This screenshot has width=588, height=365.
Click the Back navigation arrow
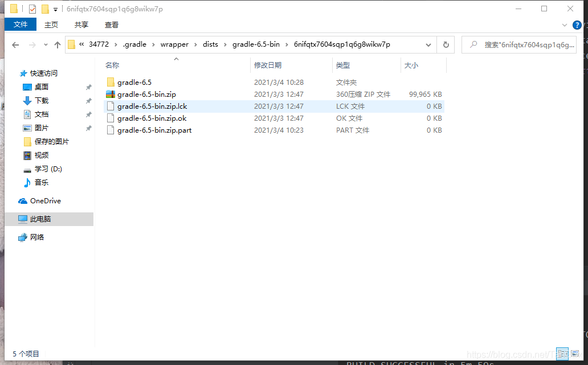click(x=15, y=45)
